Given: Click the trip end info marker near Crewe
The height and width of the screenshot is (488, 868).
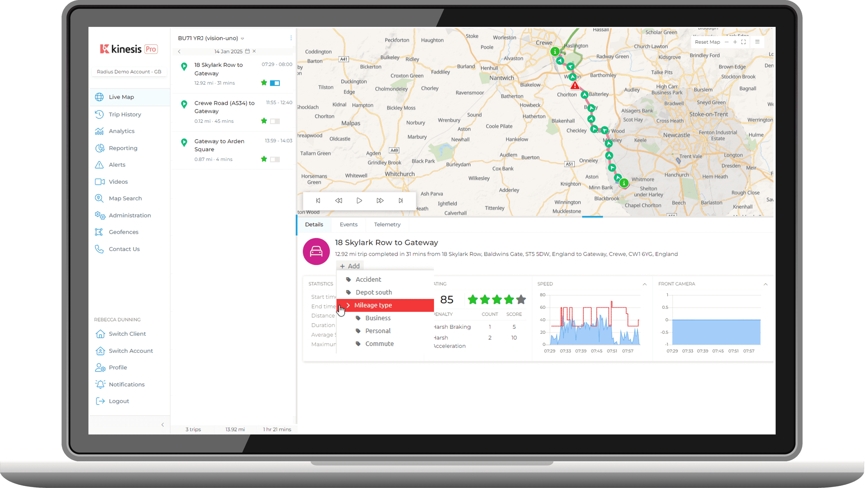Looking at the screenshot, I should (555, 52).
